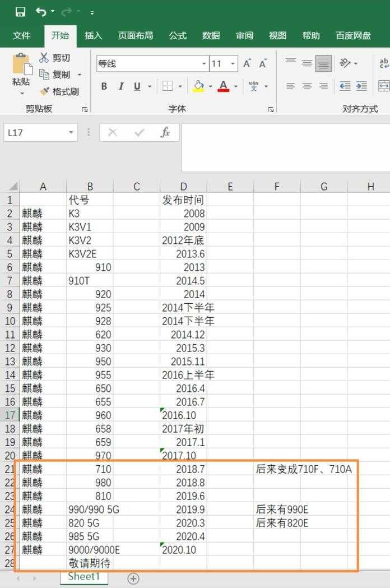Select bottom vertical align icon
Screen dimensions: 390x588
[323, 64]
